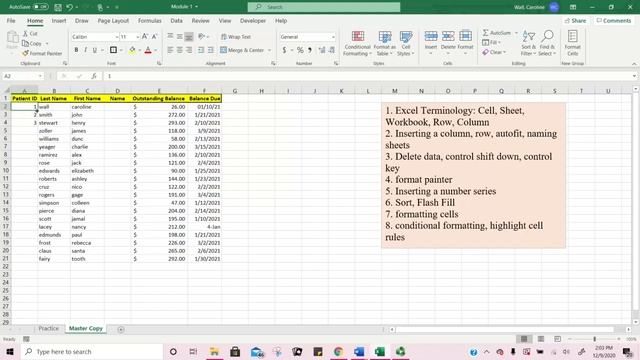Switch to Page Layout view in status bar

click(x=541, y=339)
